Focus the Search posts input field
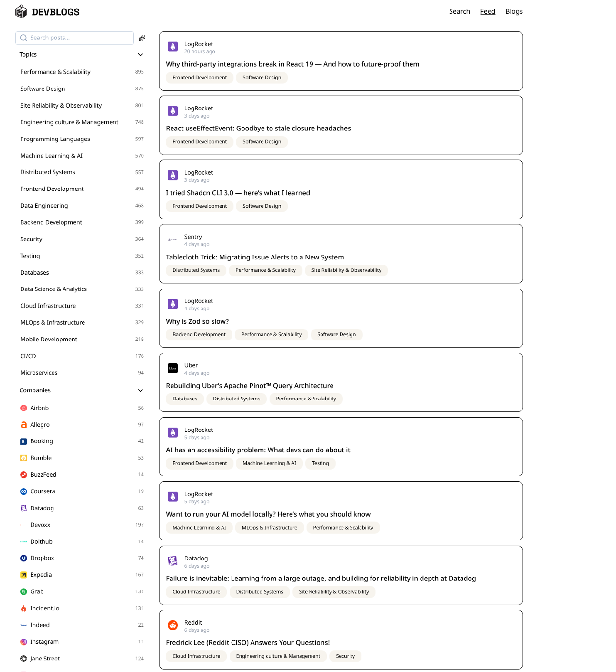616x672 pixels. (75, 38)
